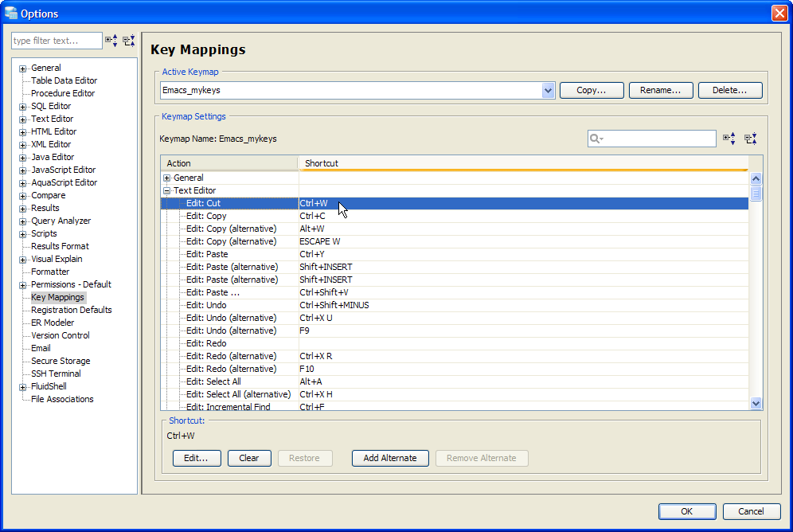Clear the selected shortcut
Screen dimensions: 793x532
click(249, 458)
